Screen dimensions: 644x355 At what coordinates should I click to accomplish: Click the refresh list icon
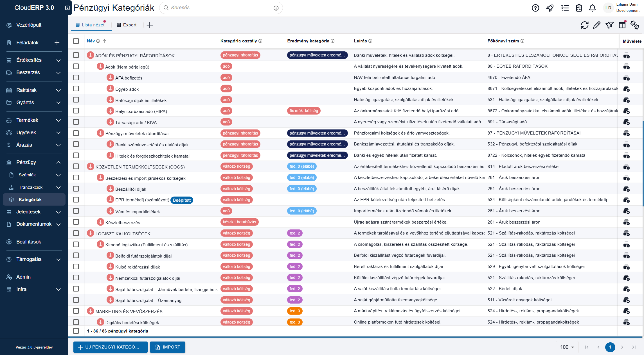pyautogui.click(x=584, y=25)
